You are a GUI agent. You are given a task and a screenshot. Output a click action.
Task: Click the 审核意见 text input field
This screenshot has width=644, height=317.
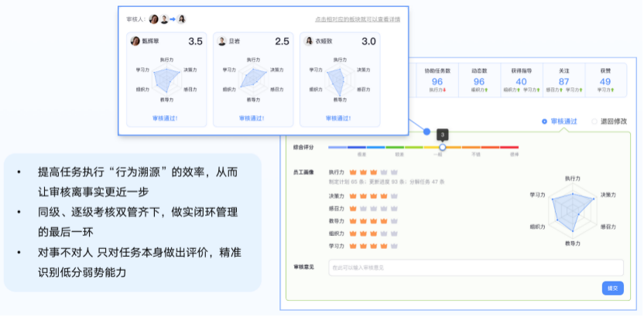(475, 268)
